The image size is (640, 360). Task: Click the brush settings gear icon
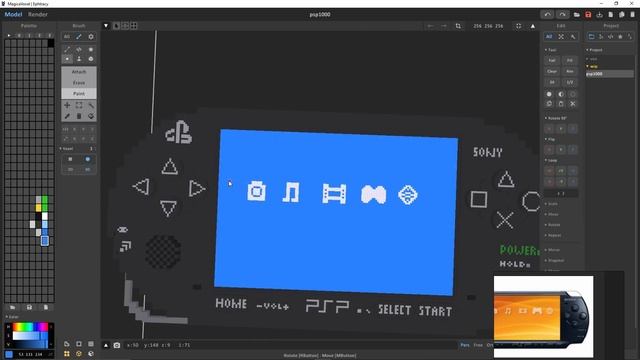tap(91, 37)
